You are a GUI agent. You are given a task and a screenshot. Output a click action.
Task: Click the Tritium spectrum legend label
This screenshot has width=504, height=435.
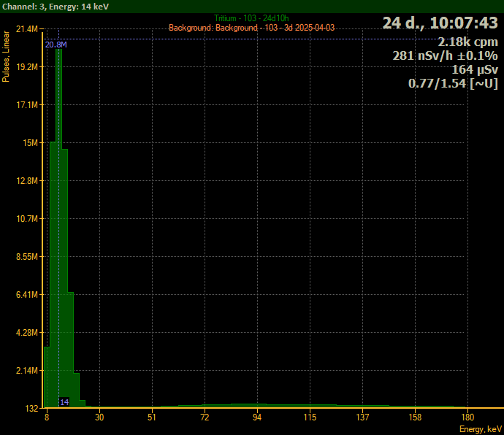[251, 18]
